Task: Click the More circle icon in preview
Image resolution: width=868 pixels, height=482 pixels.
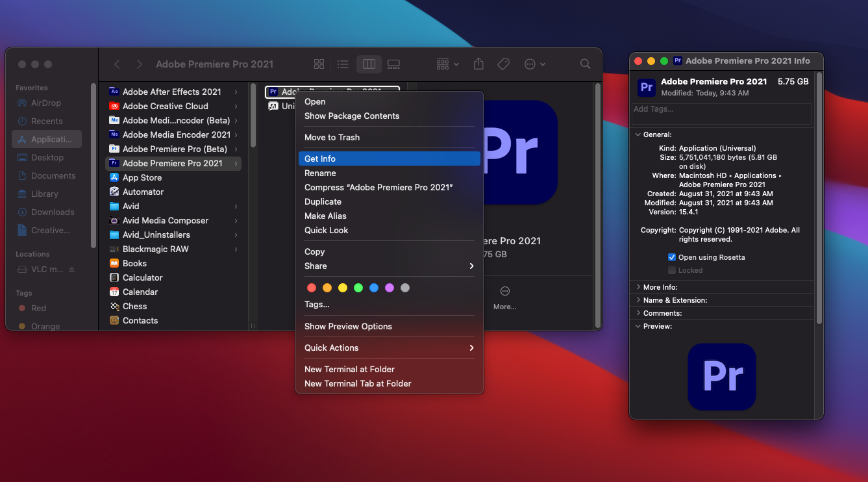Action: click(x=504, y=292)
